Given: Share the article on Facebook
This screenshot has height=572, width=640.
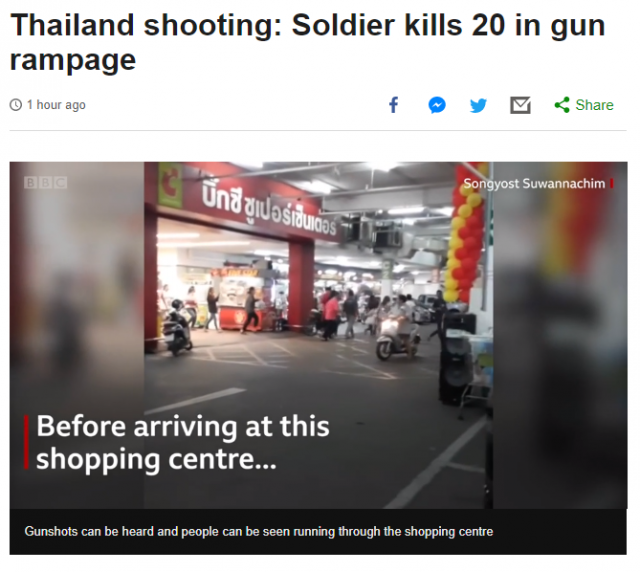Looking at the screenshot, I should 393,105.
